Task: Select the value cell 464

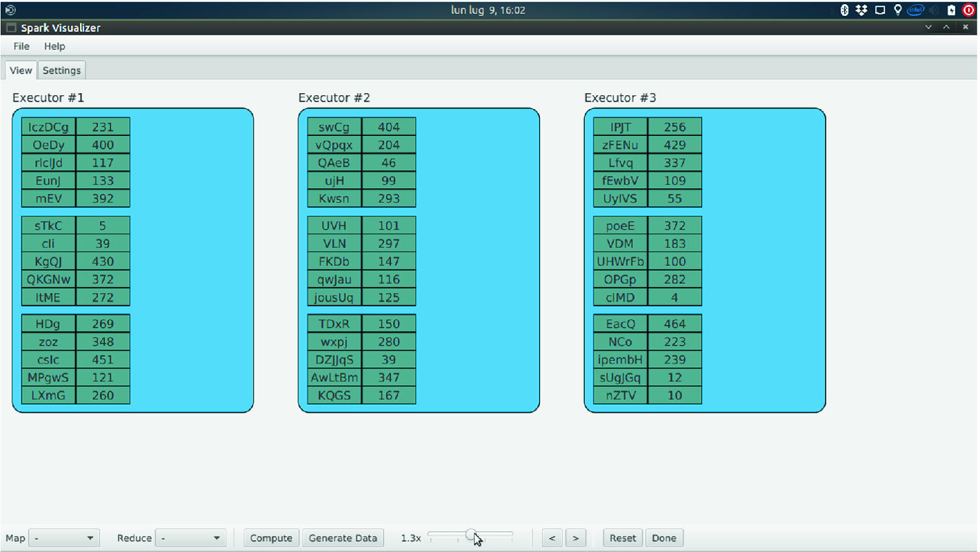Action: [x=675, y=324]
